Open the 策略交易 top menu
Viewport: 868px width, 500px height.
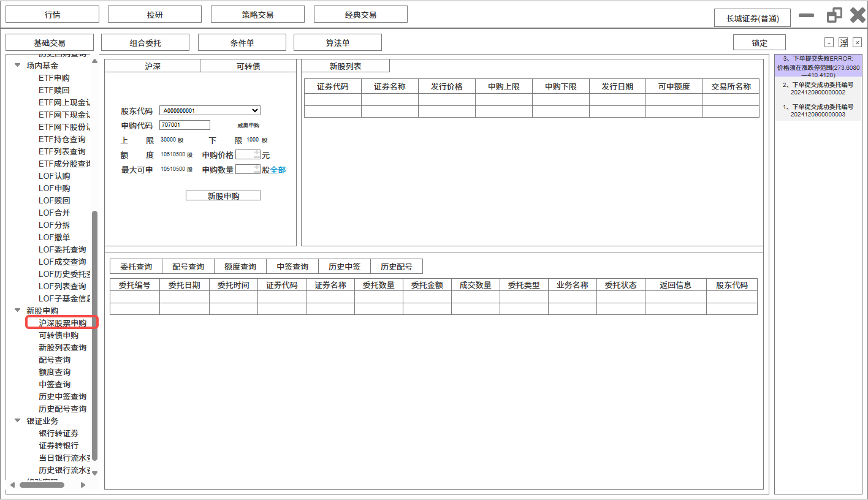tap(257, 15)
